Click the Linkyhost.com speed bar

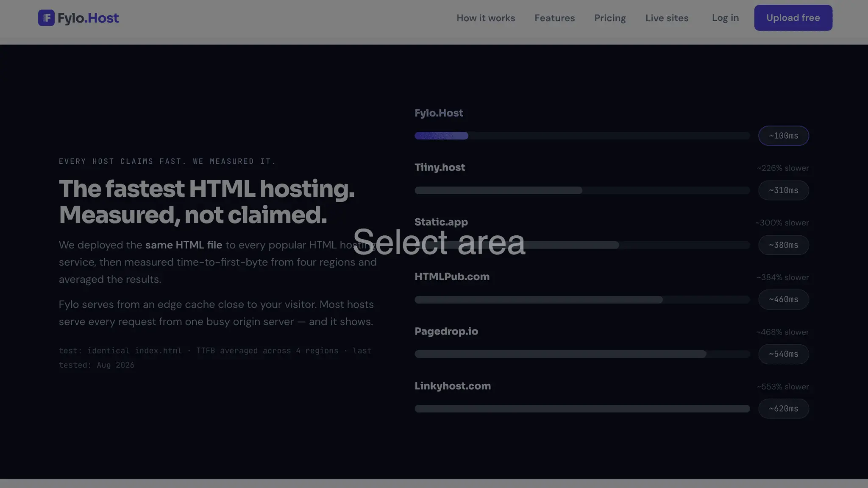[582, 409]
